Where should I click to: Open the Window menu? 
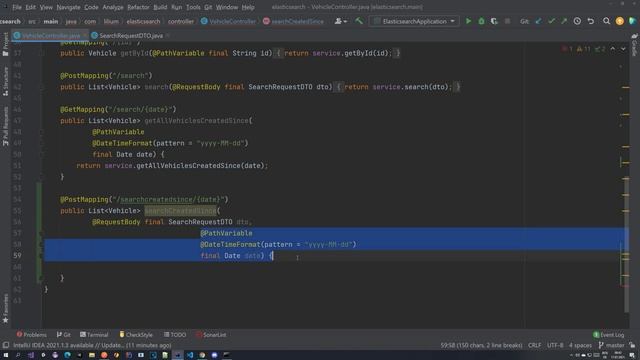(x=227, y=7)
